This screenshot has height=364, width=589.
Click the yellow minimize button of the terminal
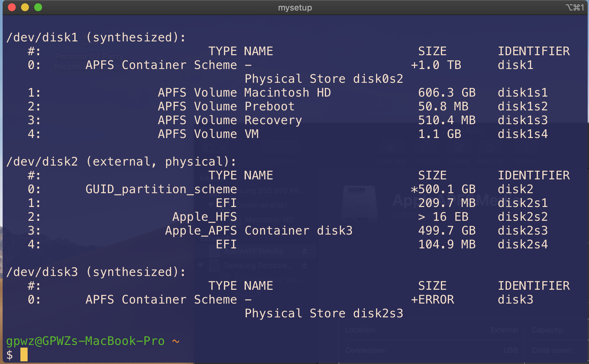click(25, 7)
